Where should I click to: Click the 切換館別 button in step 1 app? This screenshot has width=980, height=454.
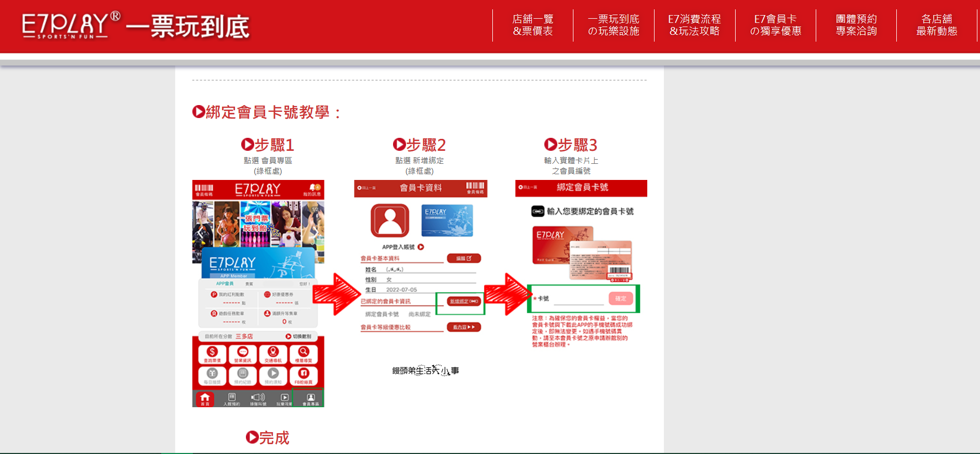pos(298,336)
